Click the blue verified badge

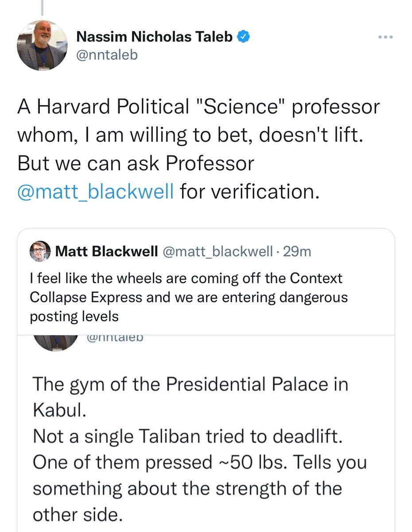click(x=244, y=37)
